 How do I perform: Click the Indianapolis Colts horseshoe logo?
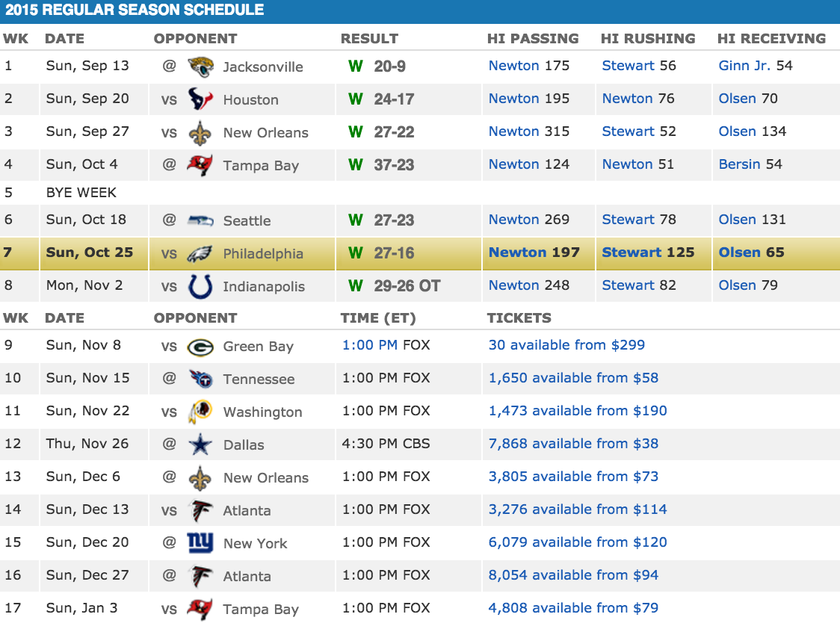point(200,286)
